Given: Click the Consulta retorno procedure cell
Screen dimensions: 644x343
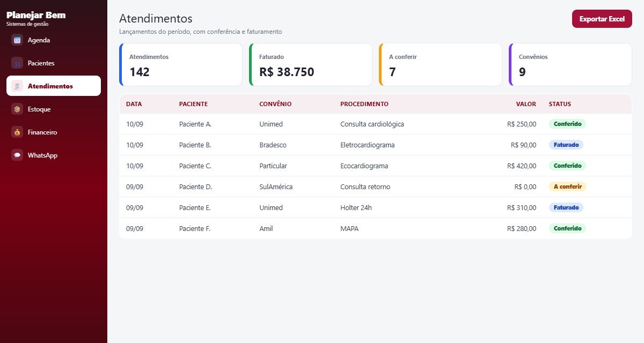Looking at the screenshot, I should pos(365,187).
